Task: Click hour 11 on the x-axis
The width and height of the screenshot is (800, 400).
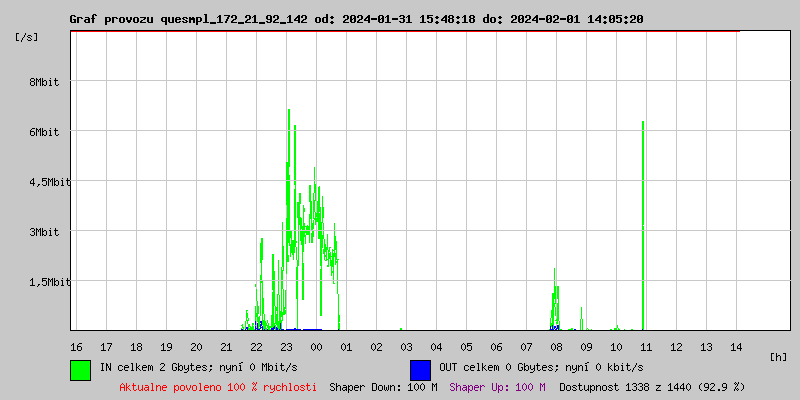Action: point(646,346)
